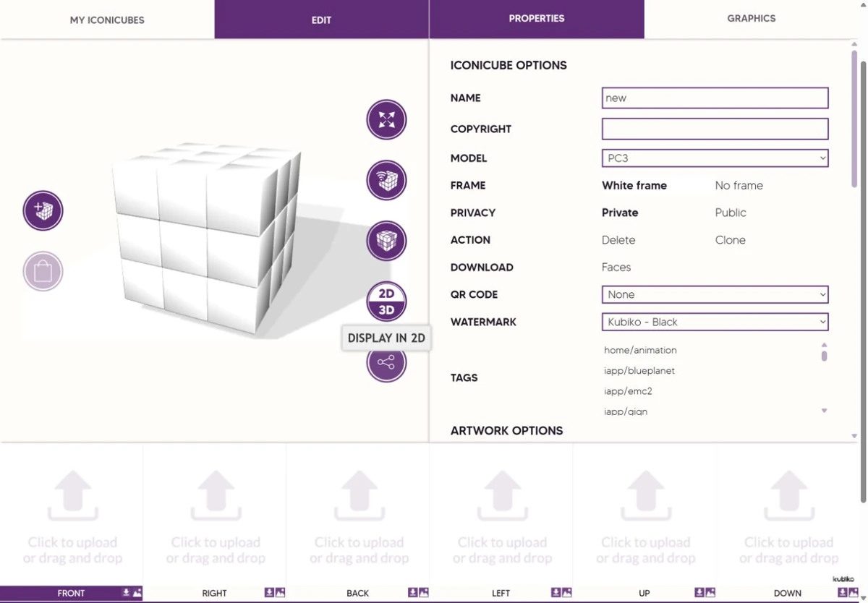
Task: Select the iapp/blueplanet tag
Action: [x=639, y=371]
